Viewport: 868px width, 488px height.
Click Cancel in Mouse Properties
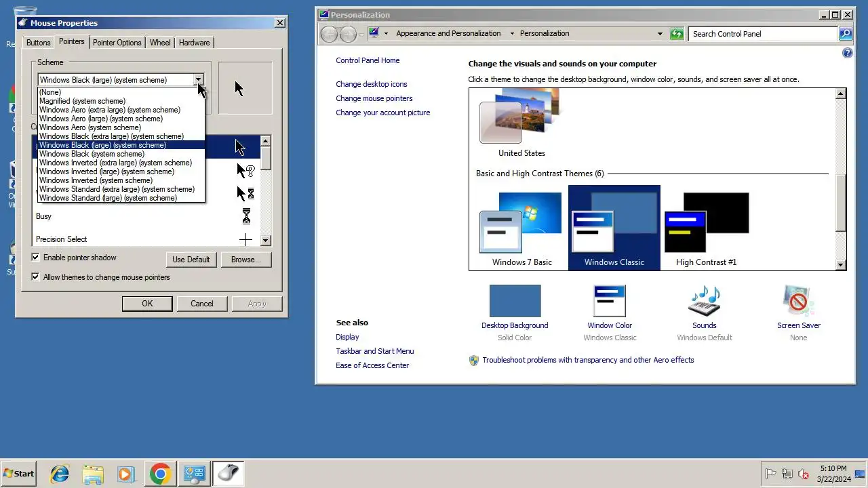tap(202, 304)
